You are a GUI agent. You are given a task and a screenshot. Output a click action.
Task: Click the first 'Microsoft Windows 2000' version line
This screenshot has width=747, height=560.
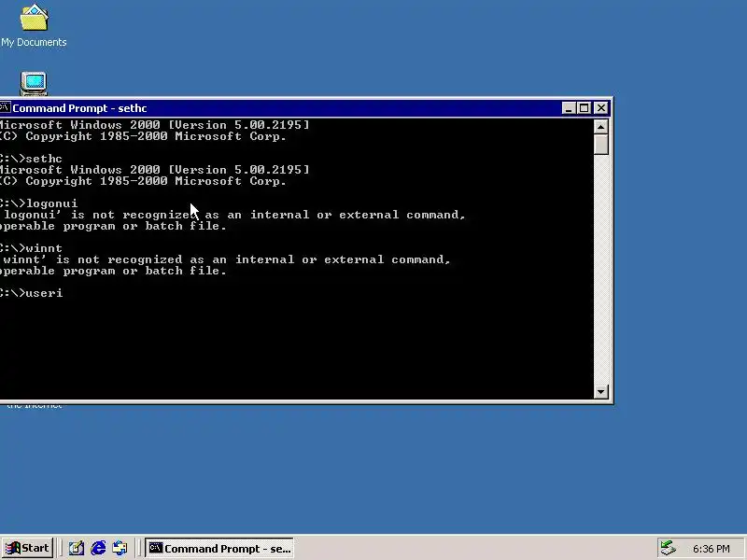point(155,125)
